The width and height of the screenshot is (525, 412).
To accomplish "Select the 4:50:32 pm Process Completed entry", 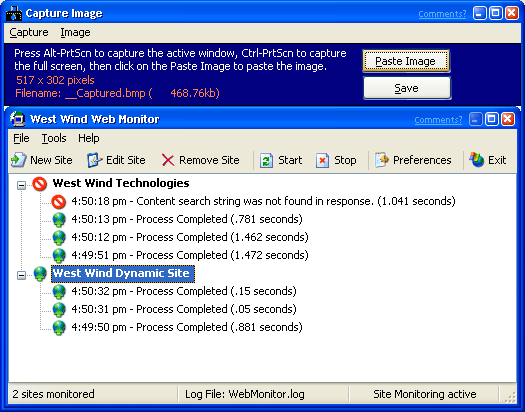I will pos(184,291).
